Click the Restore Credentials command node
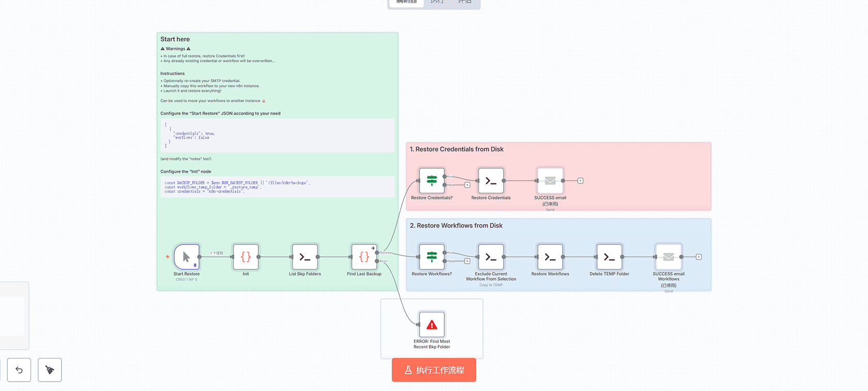 [x=491, y=181]
